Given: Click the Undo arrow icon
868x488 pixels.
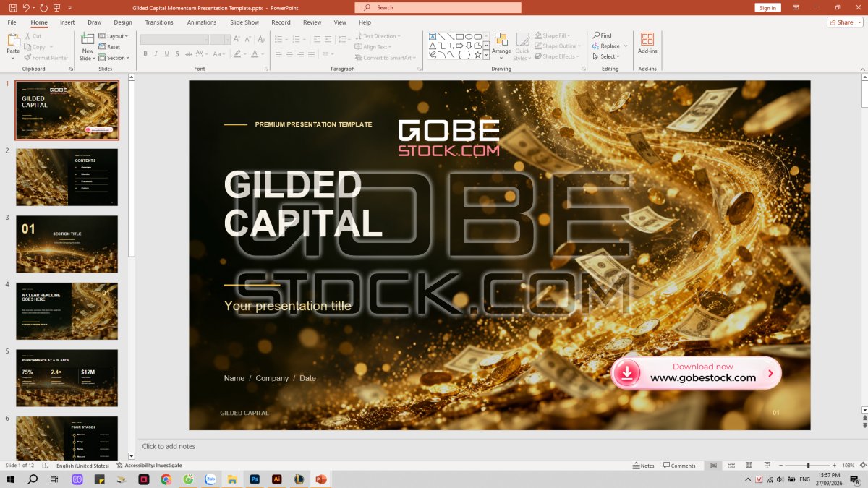Looking at the screenshot, I should coord(26,8).
